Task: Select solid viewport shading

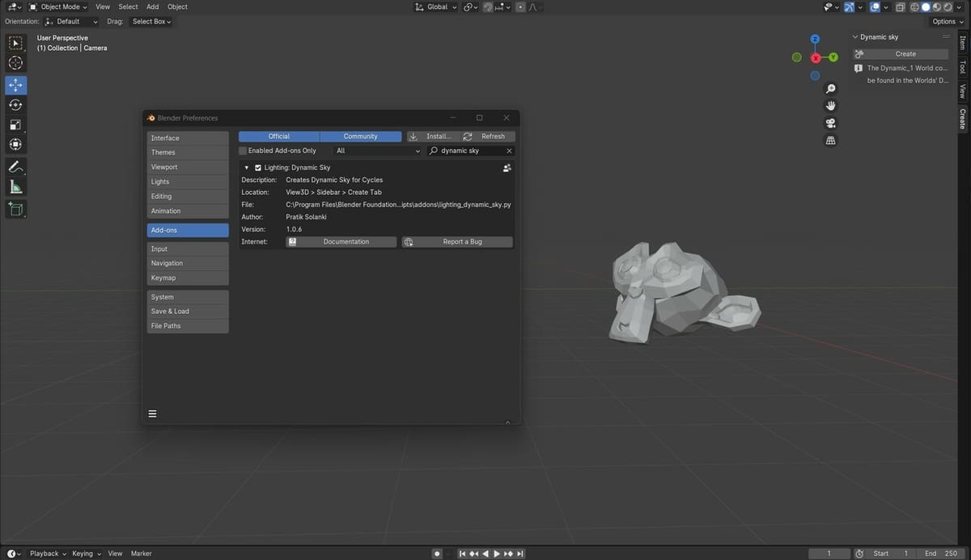Action: [x=926, y=7]
